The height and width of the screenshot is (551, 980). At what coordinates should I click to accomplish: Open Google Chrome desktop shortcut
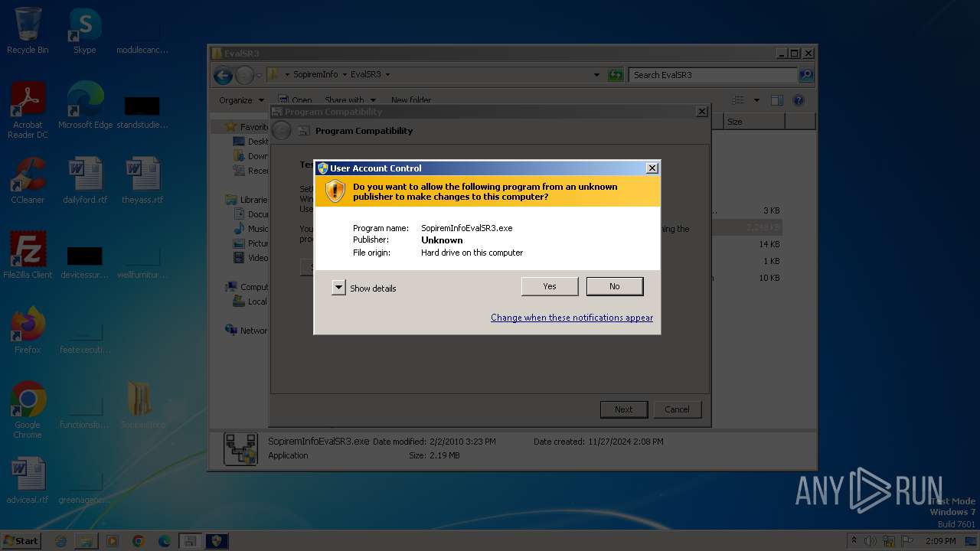28,410
